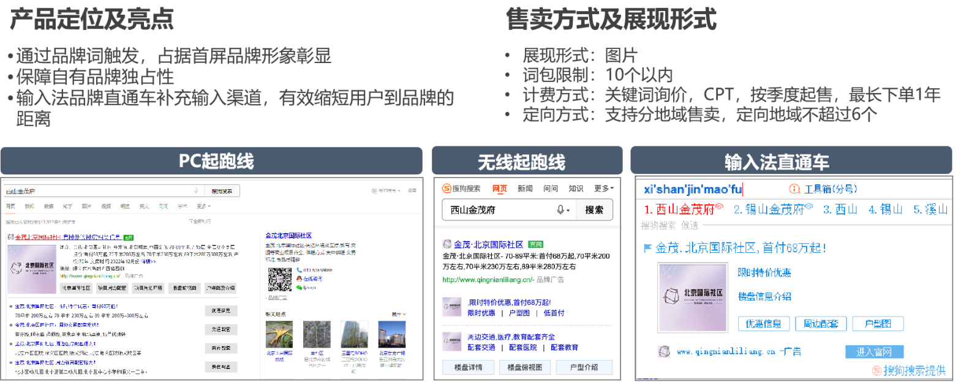Expand the 更多 menu in the mobile search tabs

[x=603, y=189]
